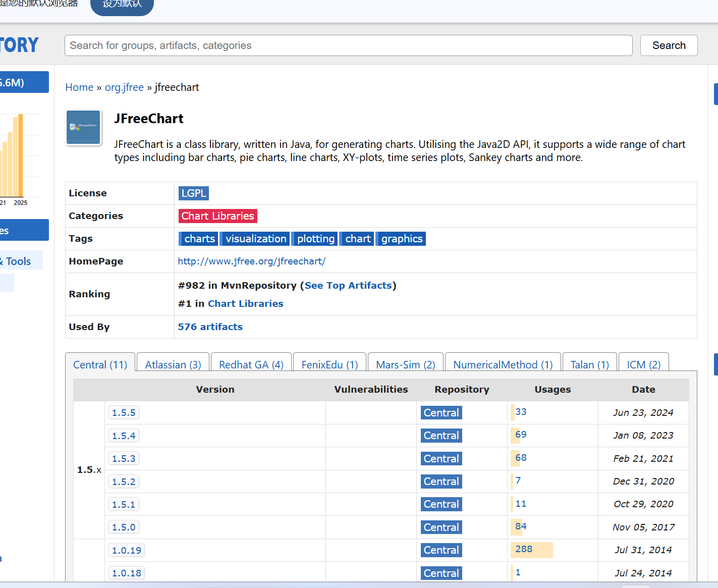Open the Chart Libraries category badge
The image size is (718, 588).
click(217, 216)
